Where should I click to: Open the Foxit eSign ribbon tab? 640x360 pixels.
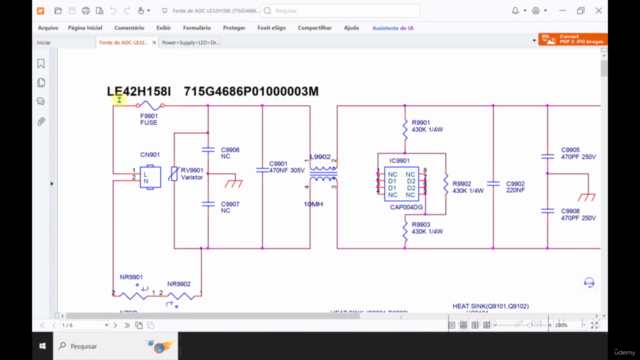[271, 28]
